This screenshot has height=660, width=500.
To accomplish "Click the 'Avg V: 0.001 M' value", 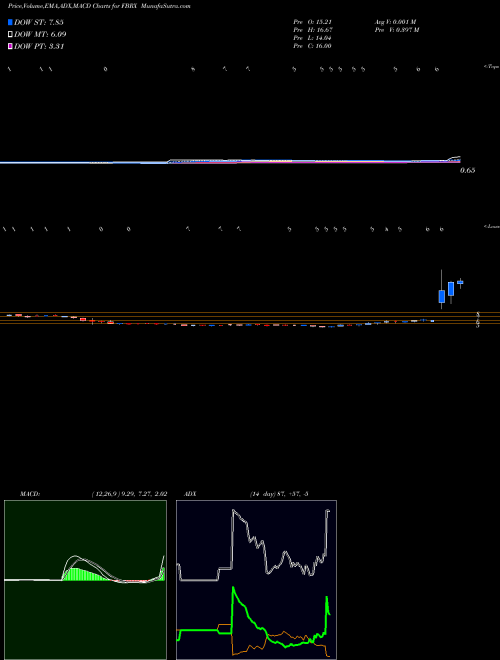I will point(395,22).
